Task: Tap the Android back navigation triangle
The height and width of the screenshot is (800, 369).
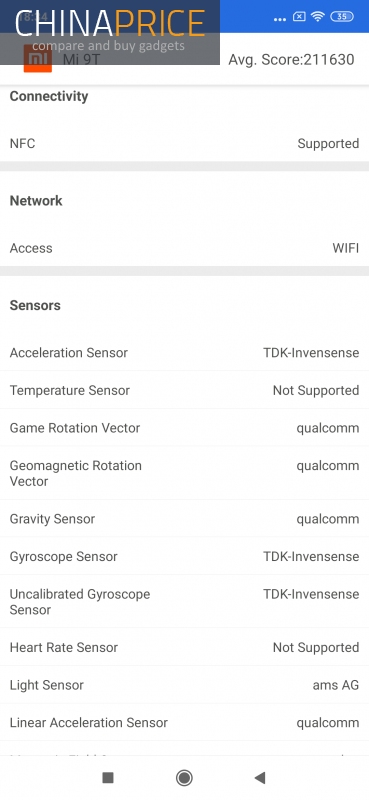Action: (x=260, y=778)
